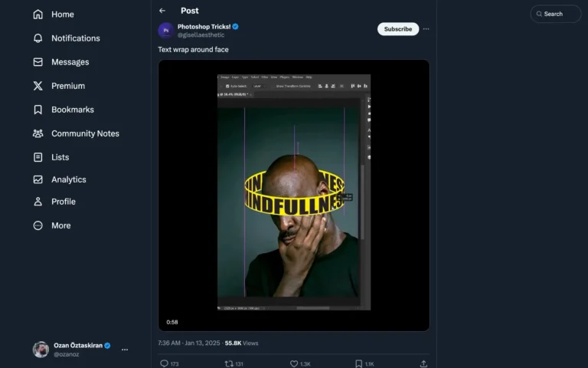Open the @gisellaesthetic account name link
588x368 pixels.
201,35
